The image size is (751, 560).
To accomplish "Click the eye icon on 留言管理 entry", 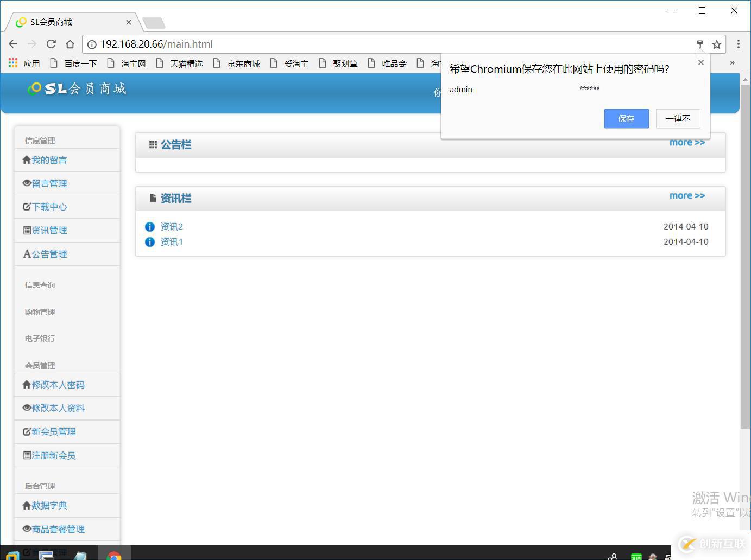I will click(x=27, y=183).
